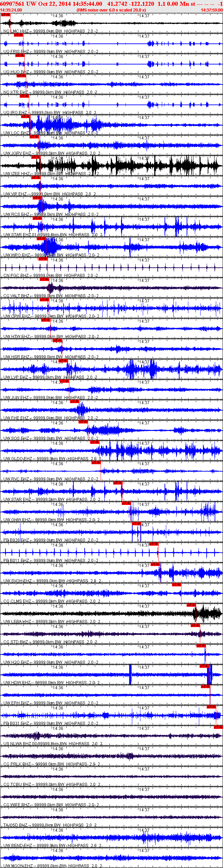Click the end time 14:37:59.00 label
The width and height of the screenshot is (223, 868).
pos(211,10)
